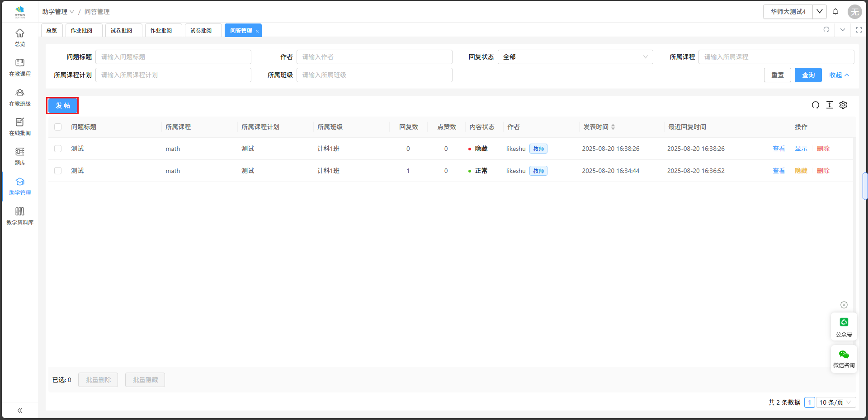Image resolution: width=868 pixels, height=420 pixels.
Task: Close the 问答管理 tab
Action: coord(257,31)
